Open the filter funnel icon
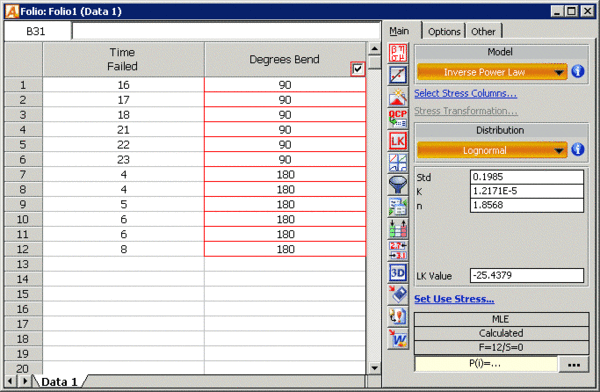 point(398,185)
